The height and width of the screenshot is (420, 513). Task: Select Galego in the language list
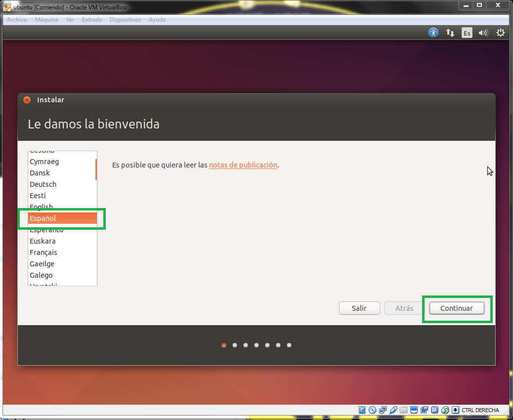point(61,275)
